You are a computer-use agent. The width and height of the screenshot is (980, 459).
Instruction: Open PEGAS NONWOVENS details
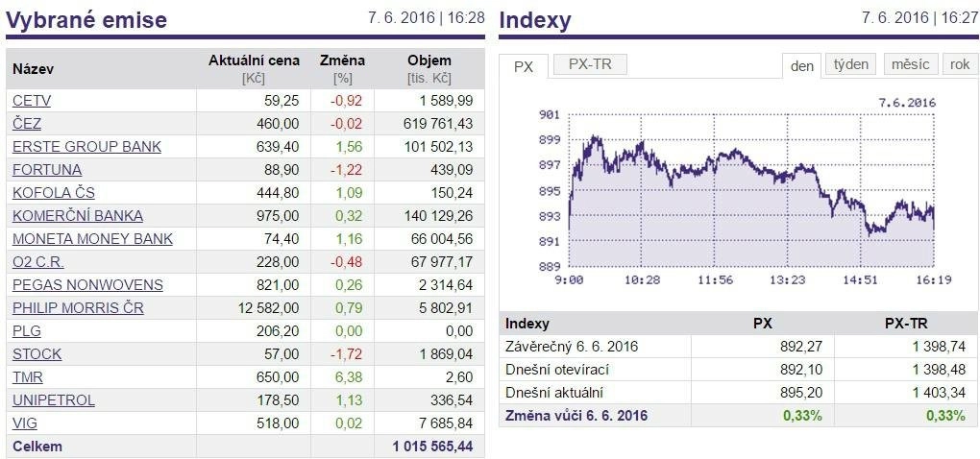(87, 285)
